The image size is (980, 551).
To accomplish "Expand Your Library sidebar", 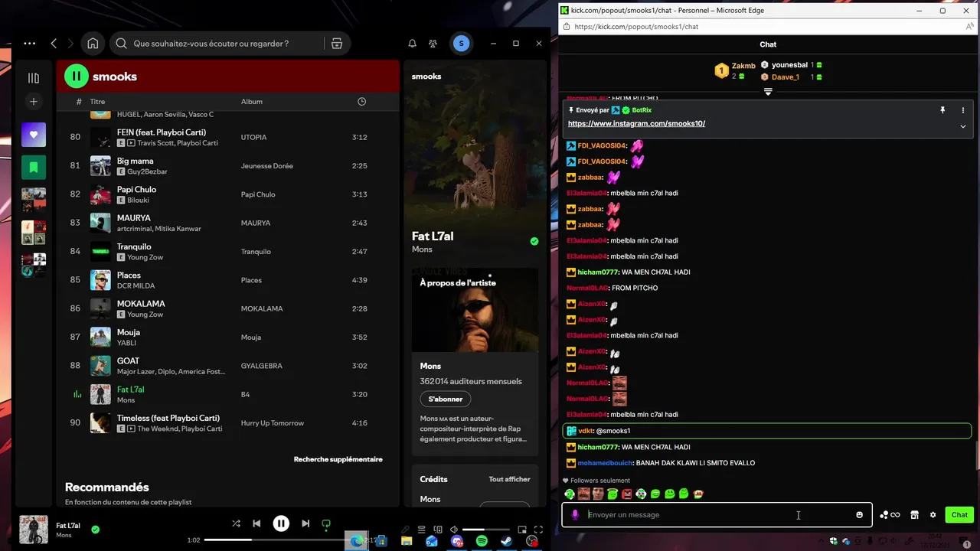I will 34,78.
